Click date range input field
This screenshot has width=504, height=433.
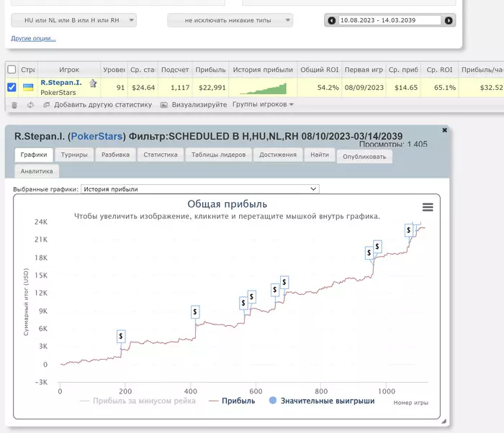pos(390,20)
